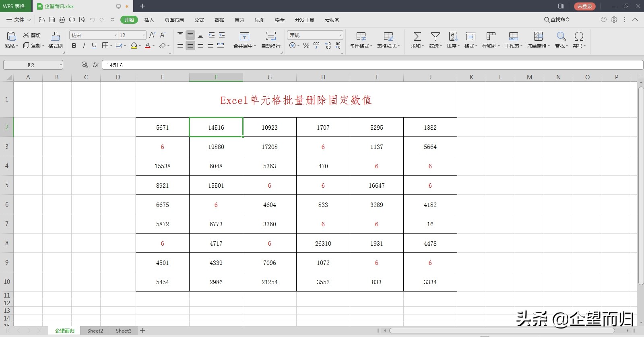Toggle underline formatting
Screen dimensions: 644x337
94,46
